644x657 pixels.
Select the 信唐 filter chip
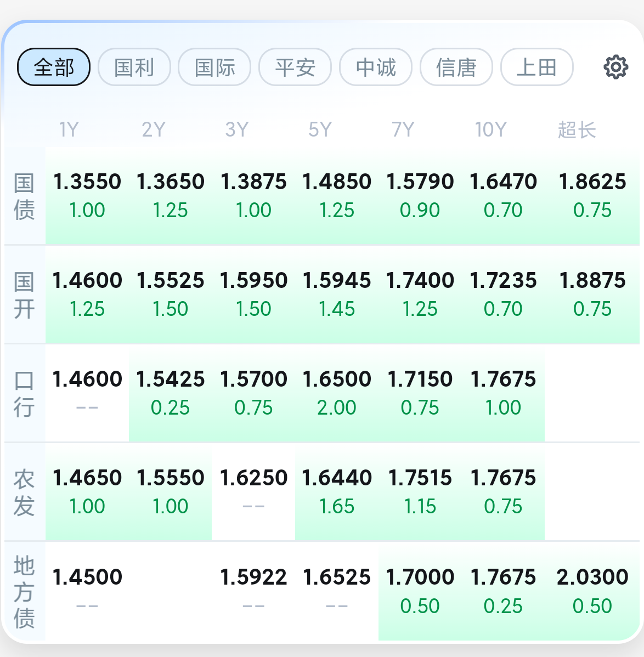[x=456, y=67]
